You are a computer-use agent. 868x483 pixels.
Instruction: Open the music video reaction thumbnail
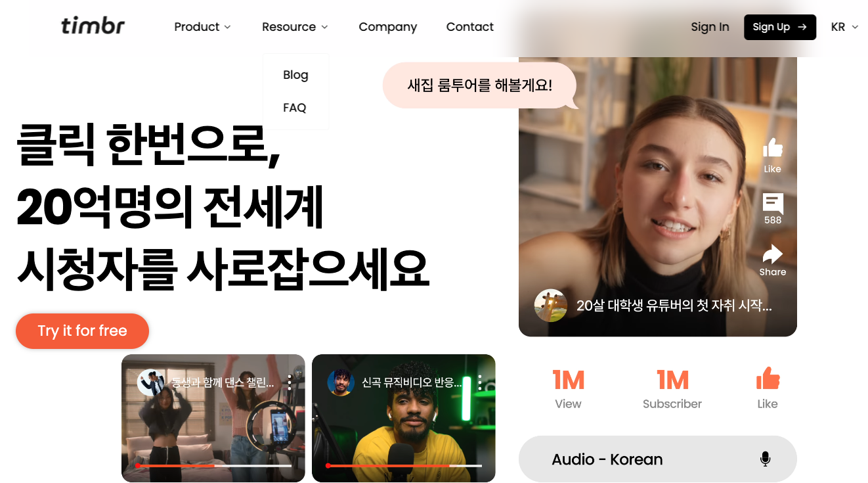click(x=404, y=419)
